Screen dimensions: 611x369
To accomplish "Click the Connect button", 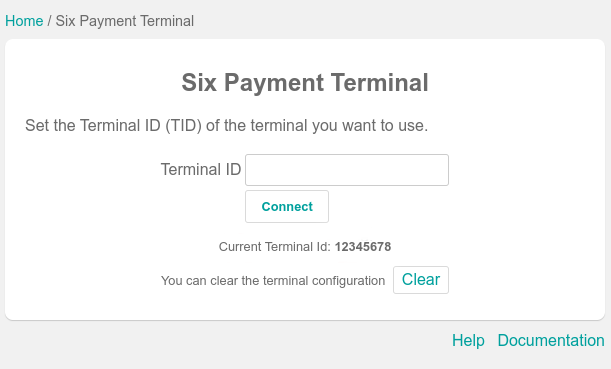I will (287, 207).
